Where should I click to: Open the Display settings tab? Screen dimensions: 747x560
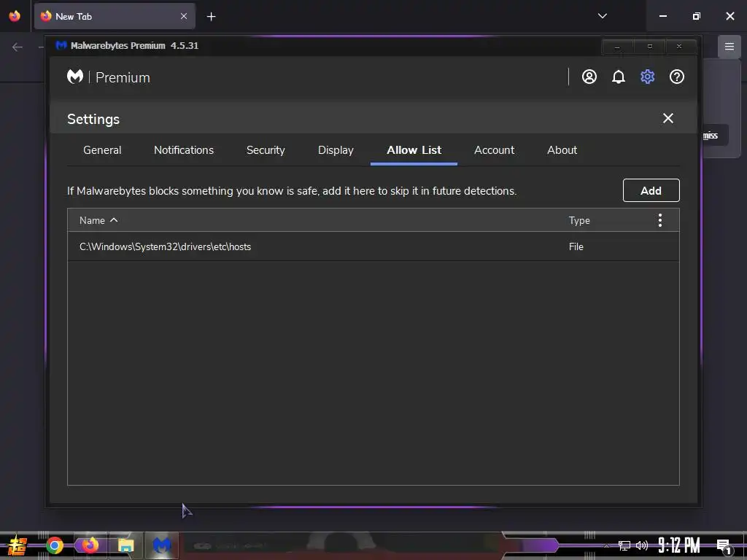coord(336,150)
